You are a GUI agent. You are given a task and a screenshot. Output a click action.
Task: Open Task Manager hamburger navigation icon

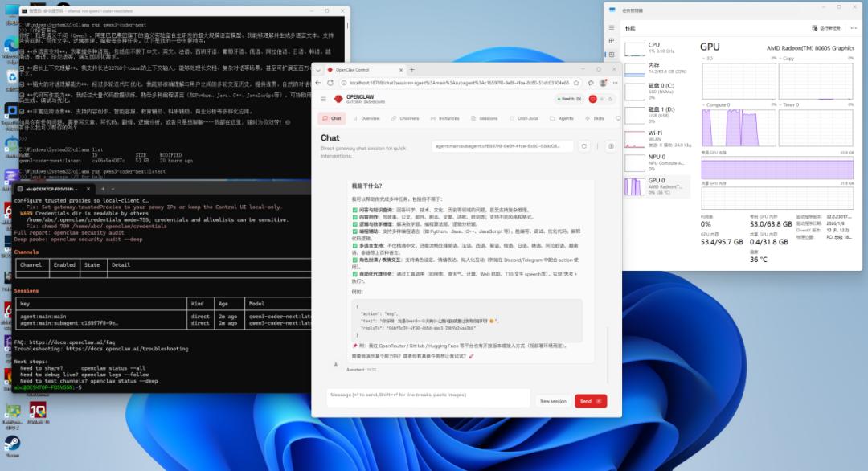(x=611, y=27)
